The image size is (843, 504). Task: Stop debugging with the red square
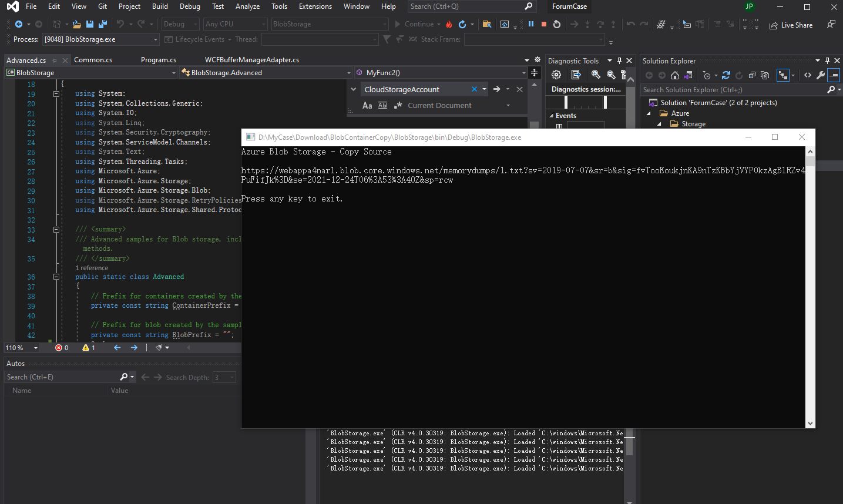[544, 24]
